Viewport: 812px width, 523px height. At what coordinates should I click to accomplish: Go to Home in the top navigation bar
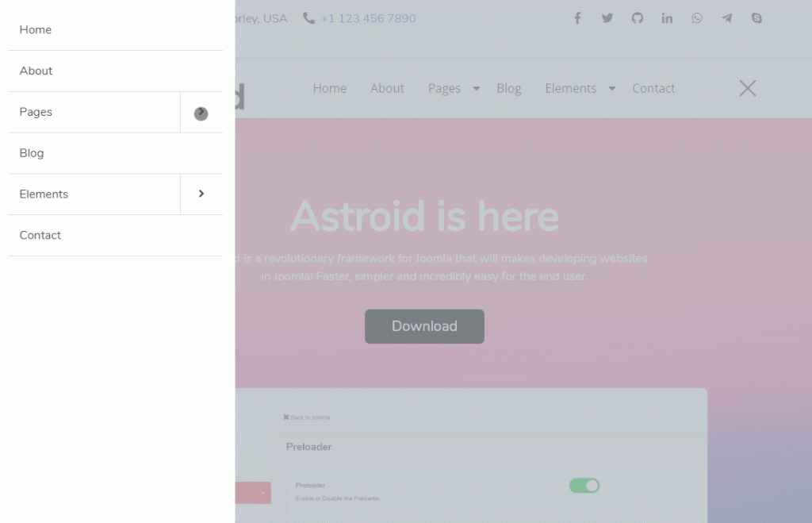(330, 89)
